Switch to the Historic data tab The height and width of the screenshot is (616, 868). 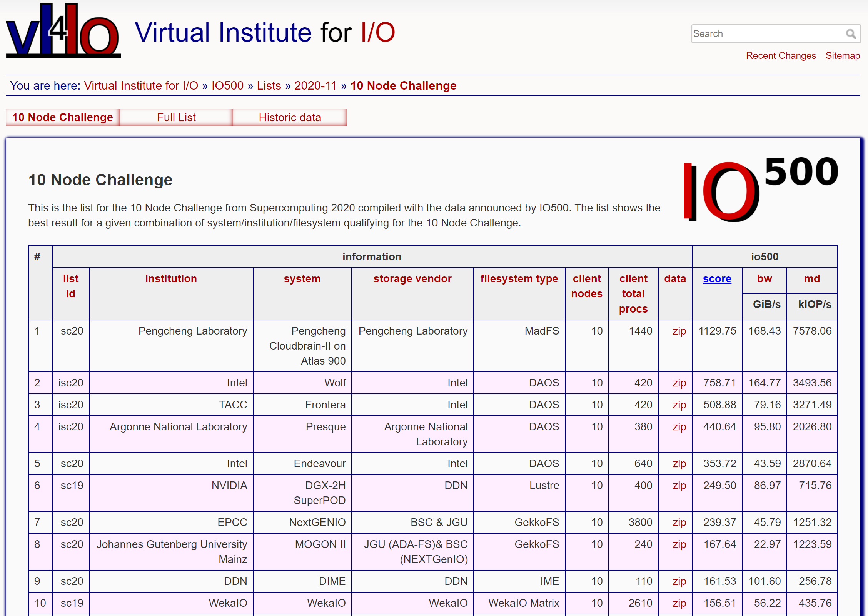[x=290, y=117]
